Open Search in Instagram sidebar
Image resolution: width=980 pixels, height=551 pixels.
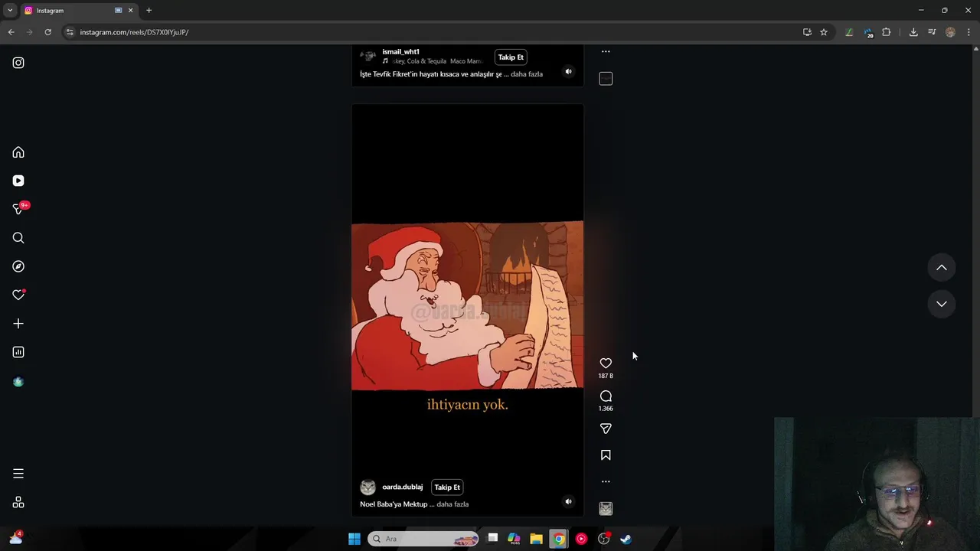(x=18, y=238)
